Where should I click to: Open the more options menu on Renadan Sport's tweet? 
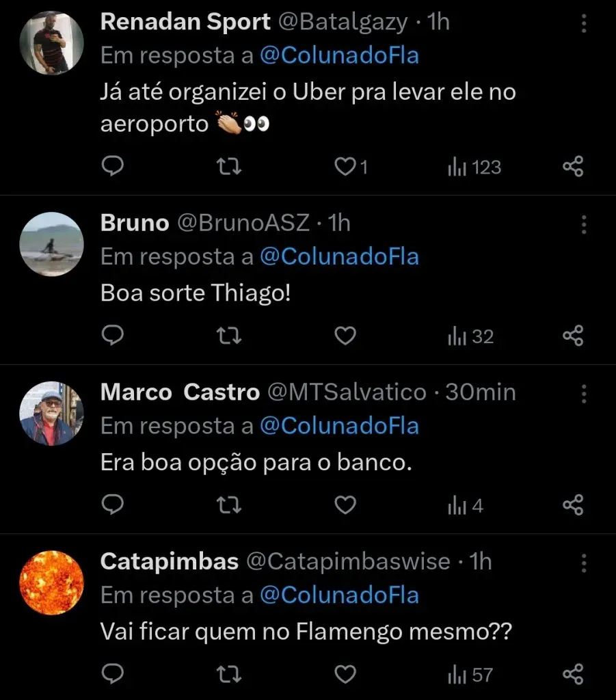pyautogui.click(x=585, y=23)
